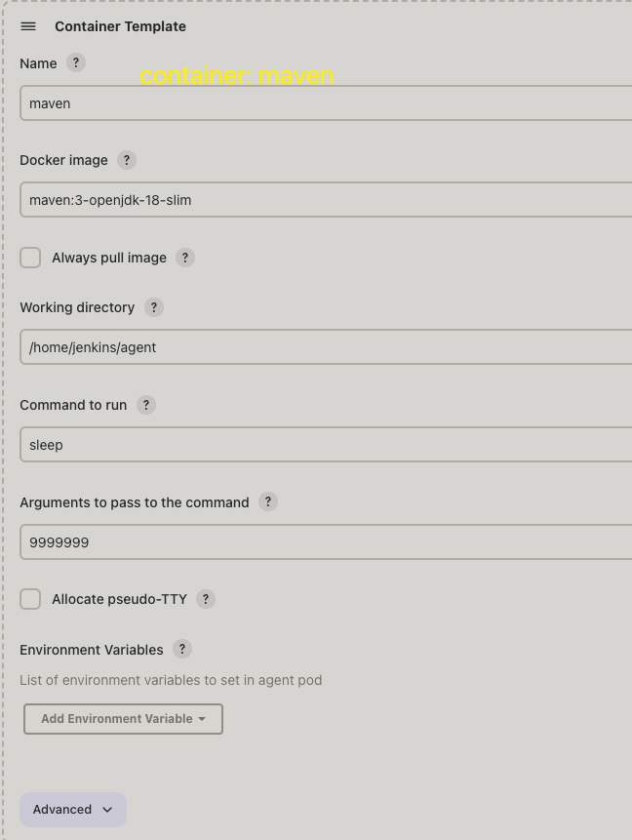
Task: Click the Name input field containing maven
Action: coord(322,103)
